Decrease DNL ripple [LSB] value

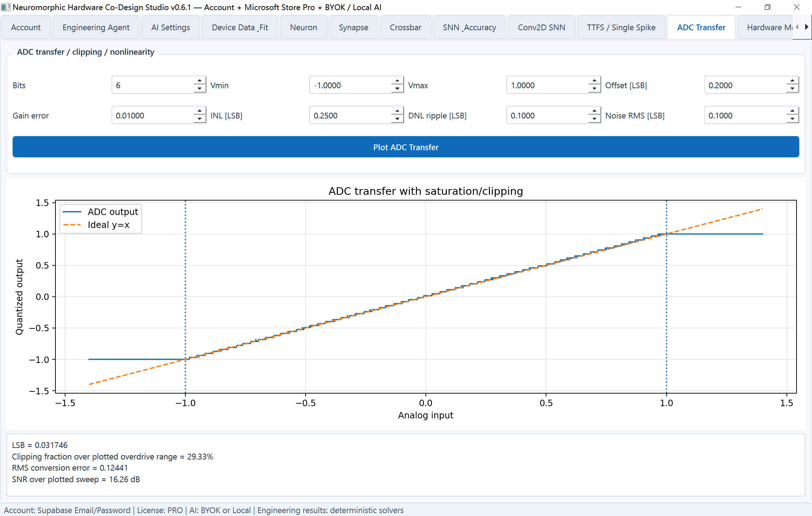click(x=594, y=119)
